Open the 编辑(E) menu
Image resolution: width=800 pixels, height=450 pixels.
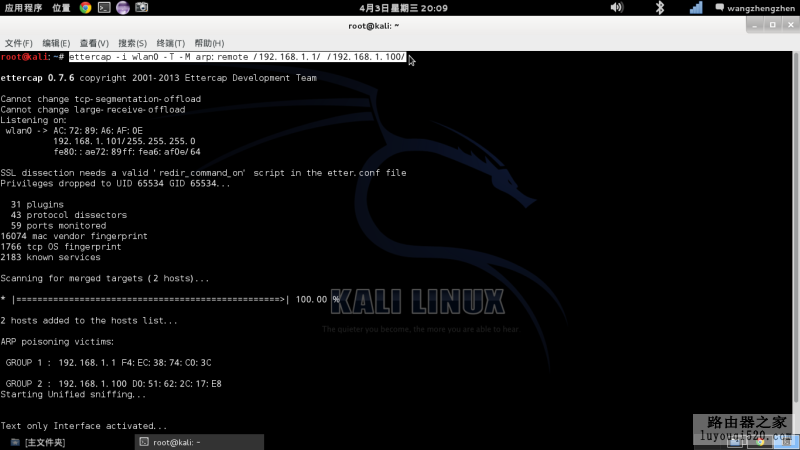click(x=56, y=43)
